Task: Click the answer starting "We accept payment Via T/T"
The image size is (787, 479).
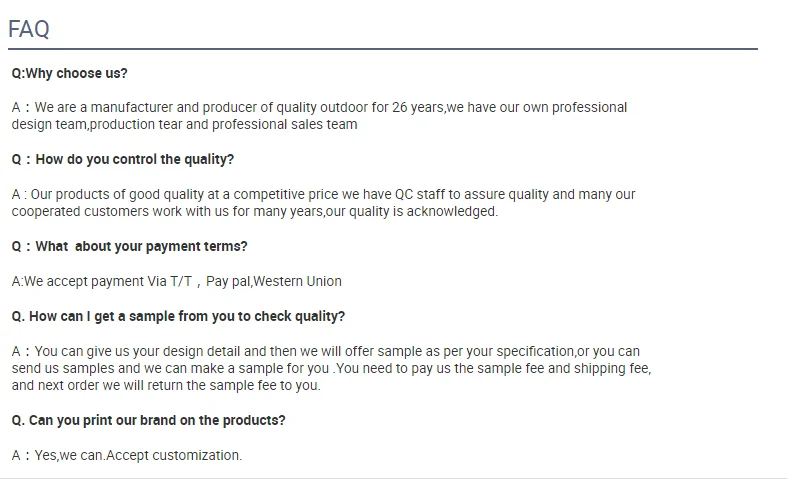Action: click(176, 281)
